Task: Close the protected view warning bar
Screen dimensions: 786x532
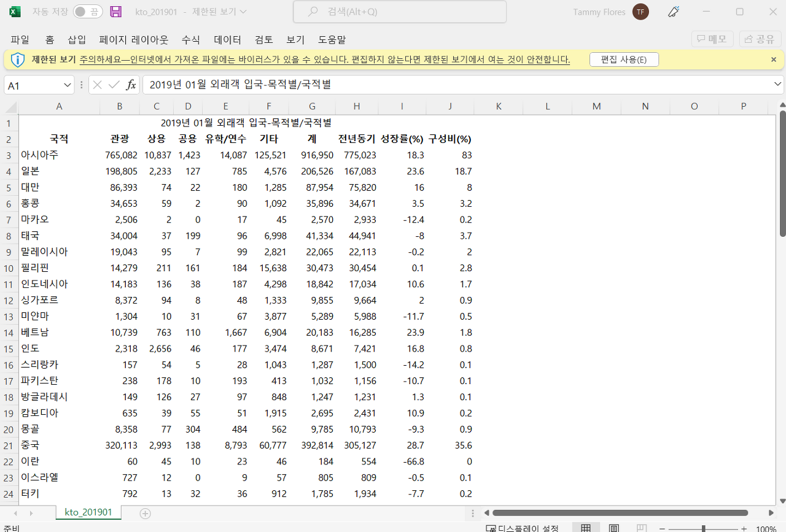Action: (x=774, y=60)
